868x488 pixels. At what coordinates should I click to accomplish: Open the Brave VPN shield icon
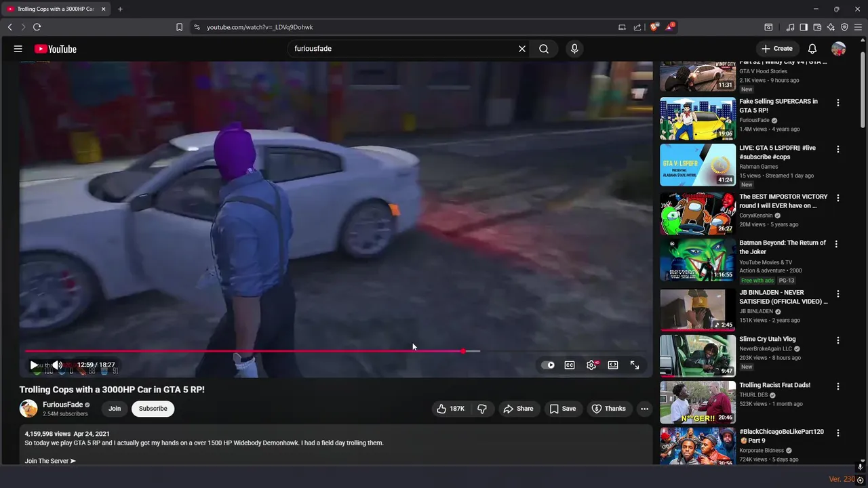click(844, 27)
